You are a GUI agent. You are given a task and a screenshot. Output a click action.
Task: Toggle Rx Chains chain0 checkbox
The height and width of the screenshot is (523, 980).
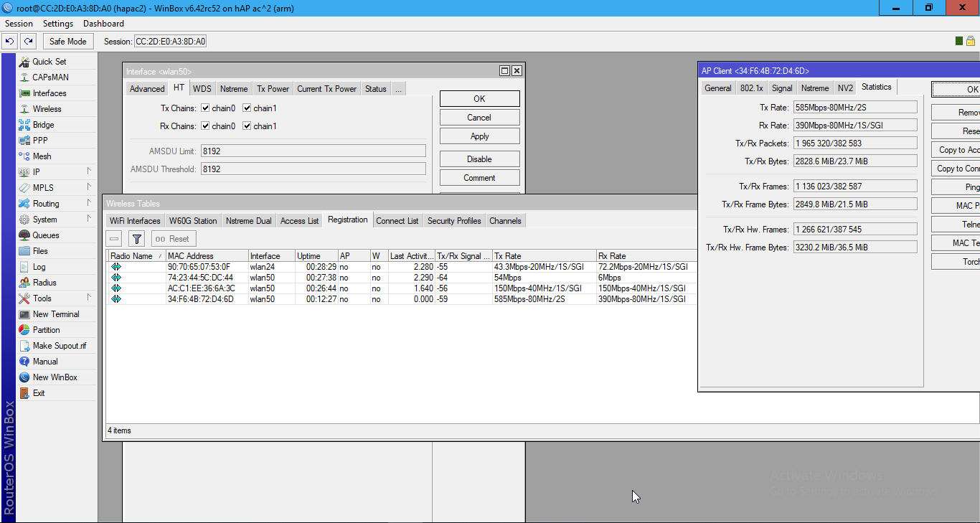205,126
